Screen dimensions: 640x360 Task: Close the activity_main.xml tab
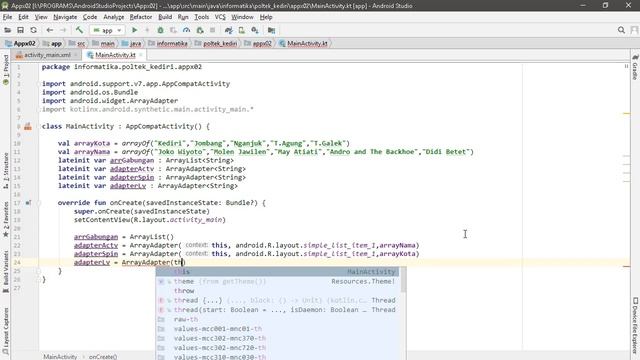[x=76, y=55]
